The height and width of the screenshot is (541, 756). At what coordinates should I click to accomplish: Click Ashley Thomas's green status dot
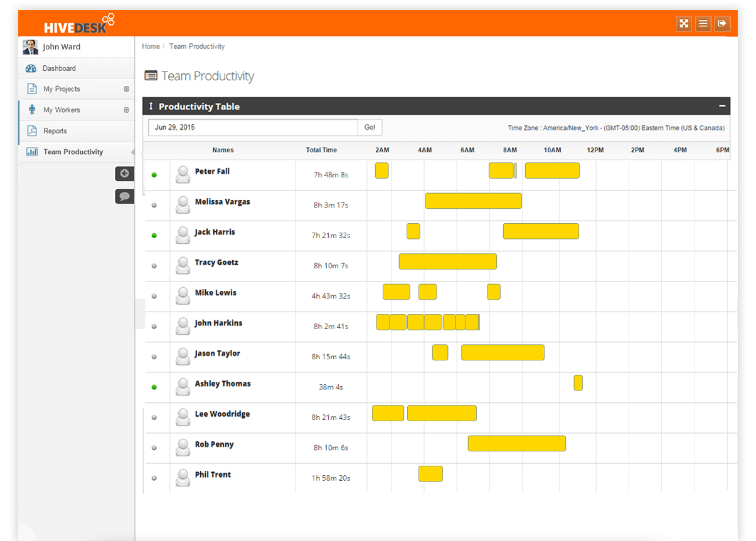click(x=154, y=387)
